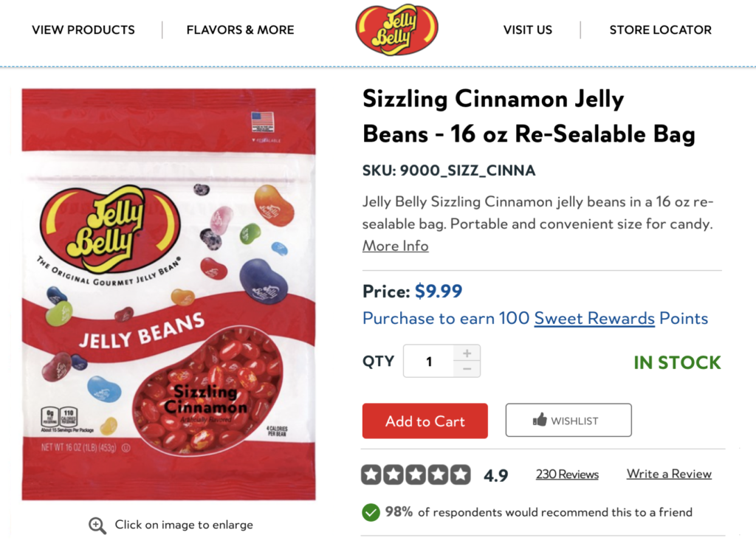Open the Sweet Rewards link
Viewport: 756px width, 549px height.
(x=594, y=319)
